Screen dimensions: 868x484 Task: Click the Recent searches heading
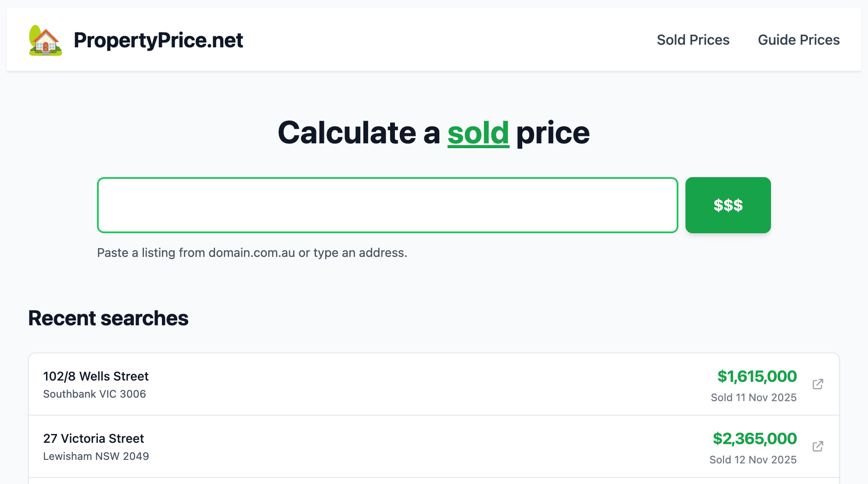pyautogui.click(x=108, y=318)
